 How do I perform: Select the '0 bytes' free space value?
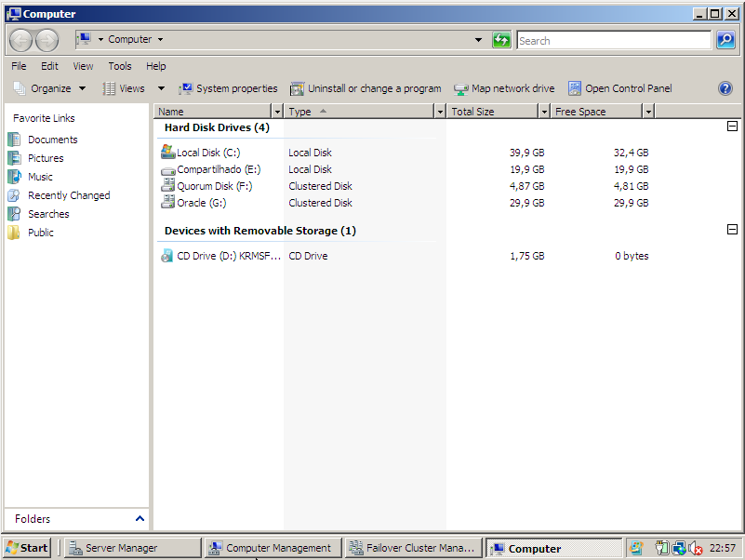click(x=632, y=256)
